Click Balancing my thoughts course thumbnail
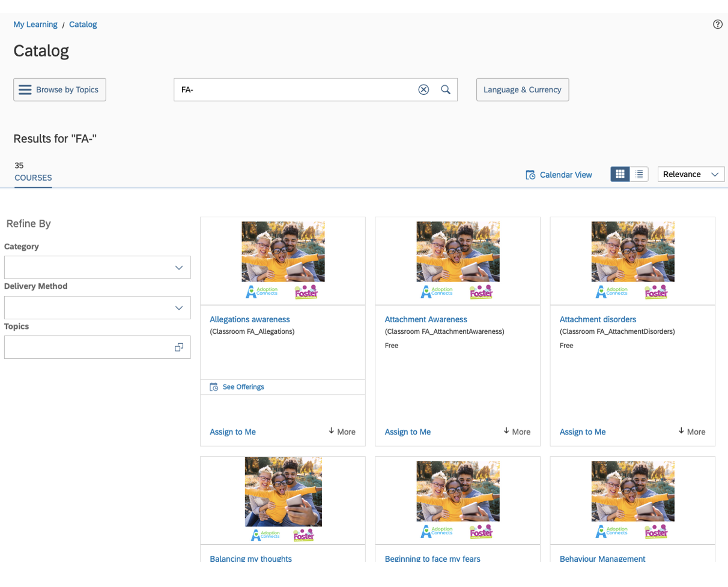 click(283, 499)
